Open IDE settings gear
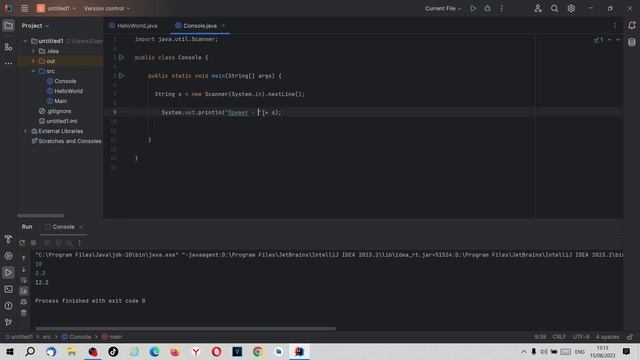Image resolution: width=640 pixels, height=360 pixels. pyautogui.click(x=571, y=8)
